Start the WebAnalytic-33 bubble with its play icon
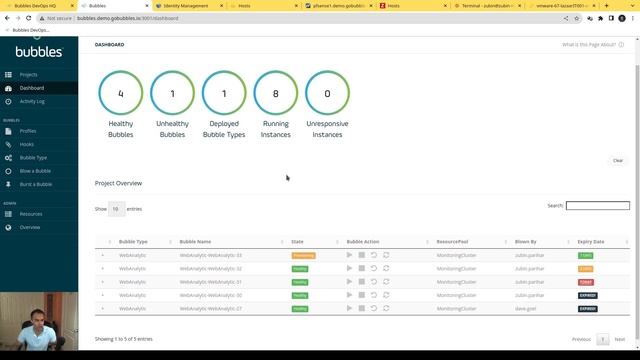Viewport: 640px width, 360px height. point(349,255)
